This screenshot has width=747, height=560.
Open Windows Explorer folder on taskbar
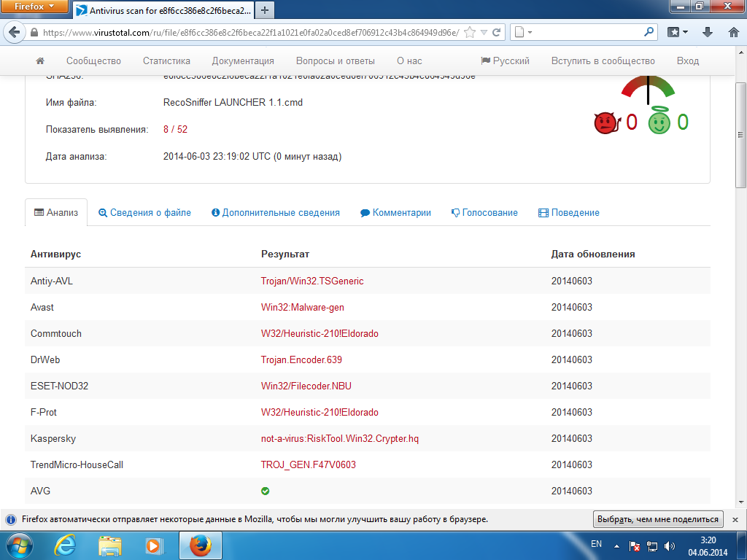(109, 545)
